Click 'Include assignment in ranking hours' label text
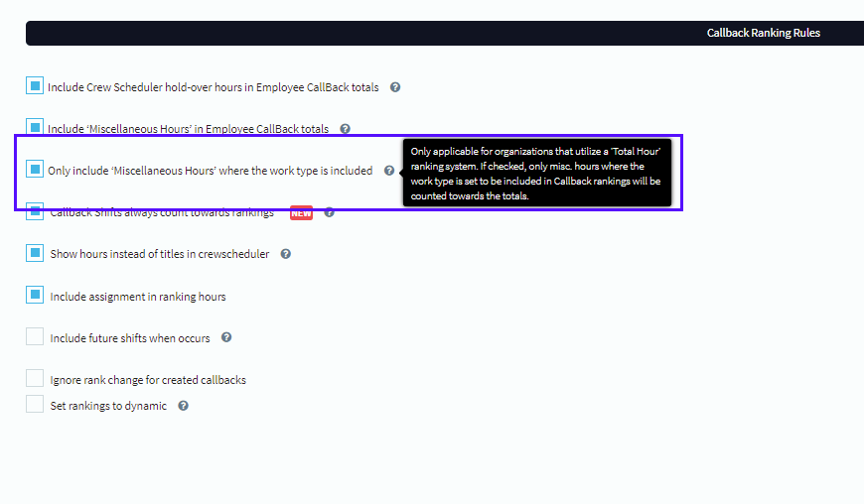This screenshot has width=864, height=504. (x=138, y=297)
